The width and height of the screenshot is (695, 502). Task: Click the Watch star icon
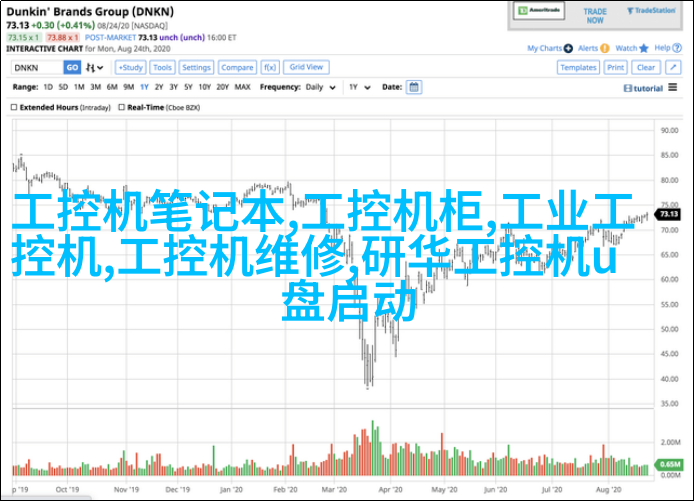click(x=644, y=48)
